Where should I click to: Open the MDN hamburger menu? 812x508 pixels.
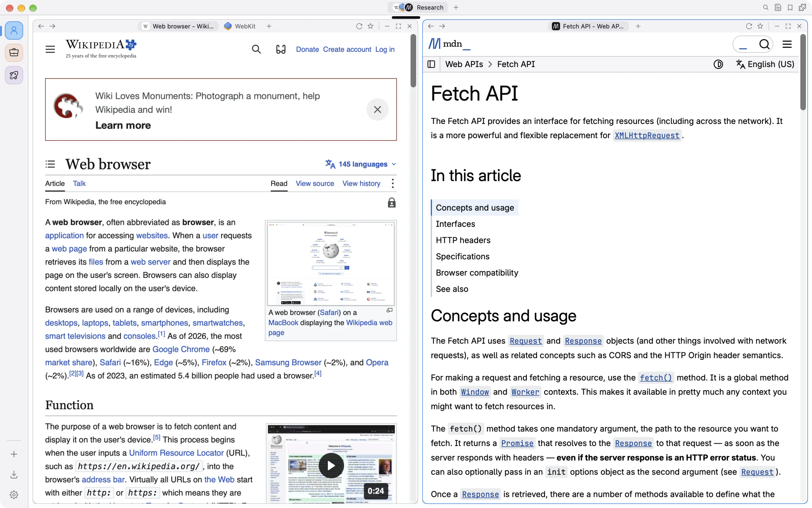pos(787,44)
